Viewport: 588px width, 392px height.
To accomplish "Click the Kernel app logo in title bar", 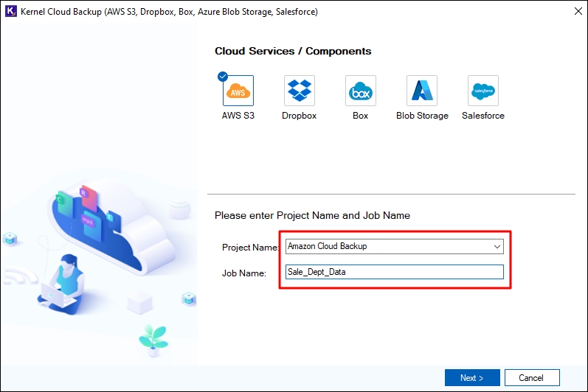I will click(x=10, y=11).
